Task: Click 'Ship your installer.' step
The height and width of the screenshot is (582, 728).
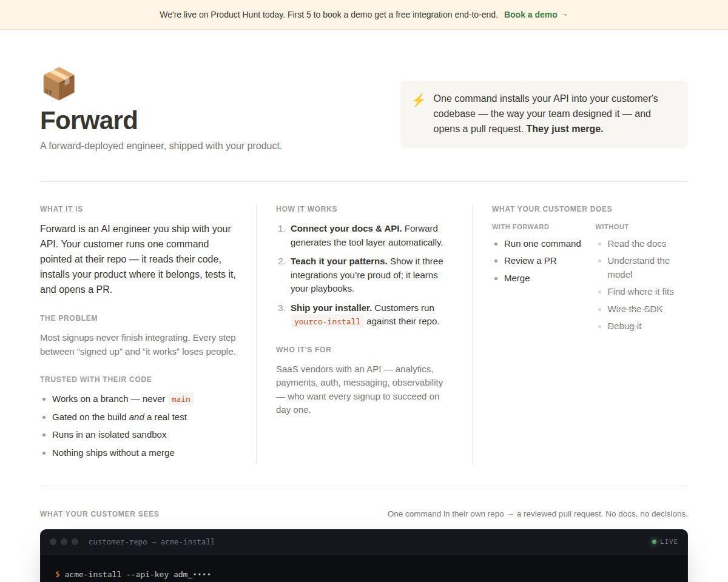Action: (331, 308)
